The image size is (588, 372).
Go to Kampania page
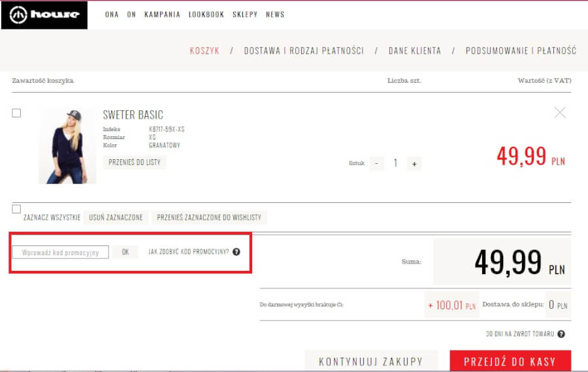coord(162,14)
